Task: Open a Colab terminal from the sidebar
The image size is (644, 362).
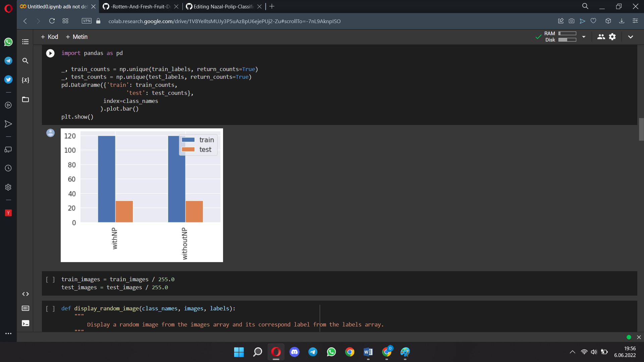Action: (25, 323)
